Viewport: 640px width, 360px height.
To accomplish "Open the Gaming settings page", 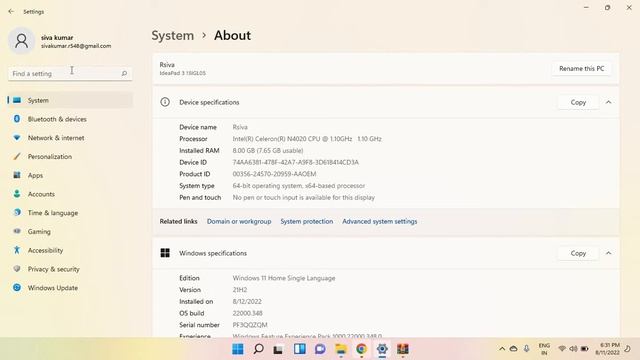I will pos(70,231).
